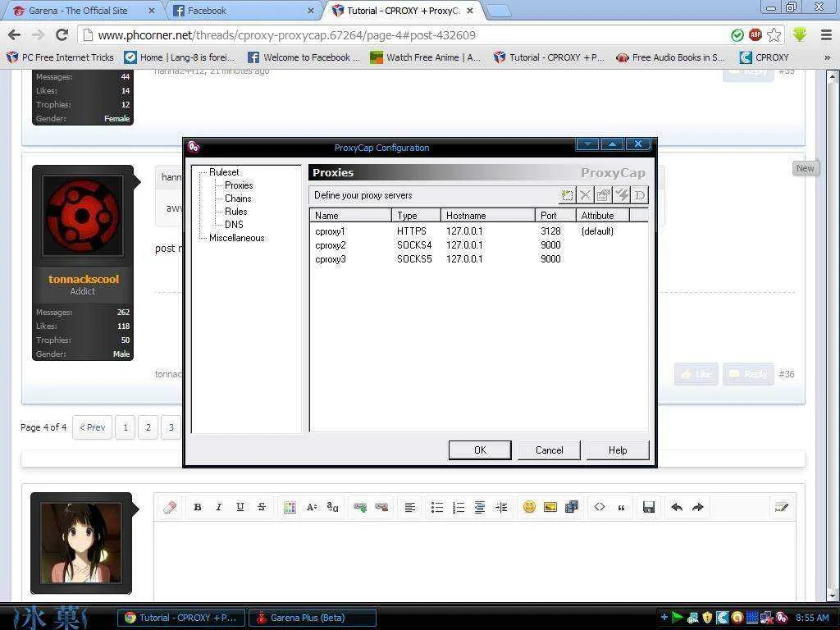Select the DNS tree node
Viewport: 840px width, 630px height.
tap(234, 225)
